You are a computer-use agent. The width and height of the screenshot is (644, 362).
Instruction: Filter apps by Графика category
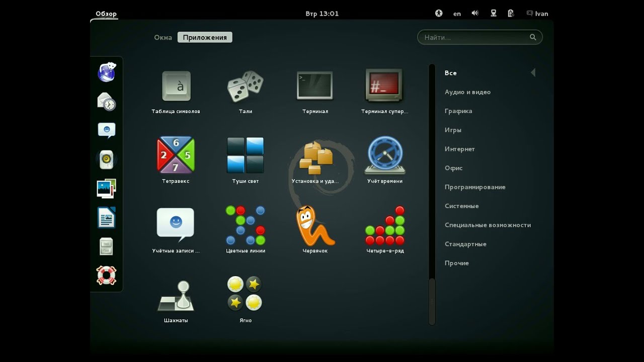click(x=458, y=111)
